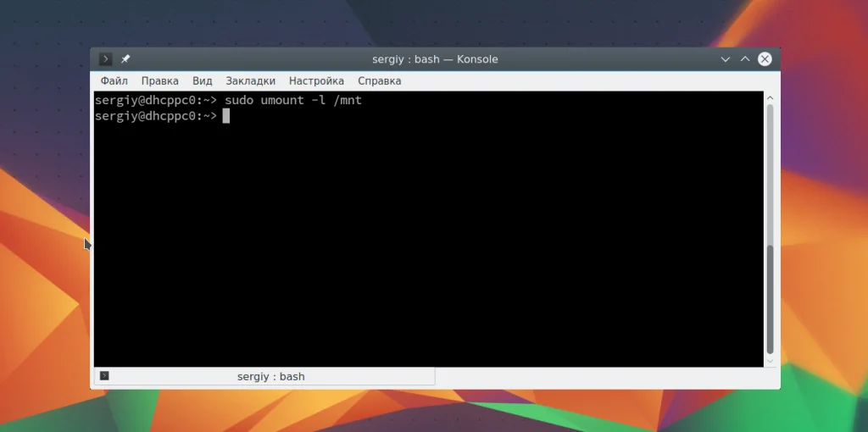This screenshot has width=868, height=432.
Task: Click the scrollbar down arrow
Action: click(770, 361)
